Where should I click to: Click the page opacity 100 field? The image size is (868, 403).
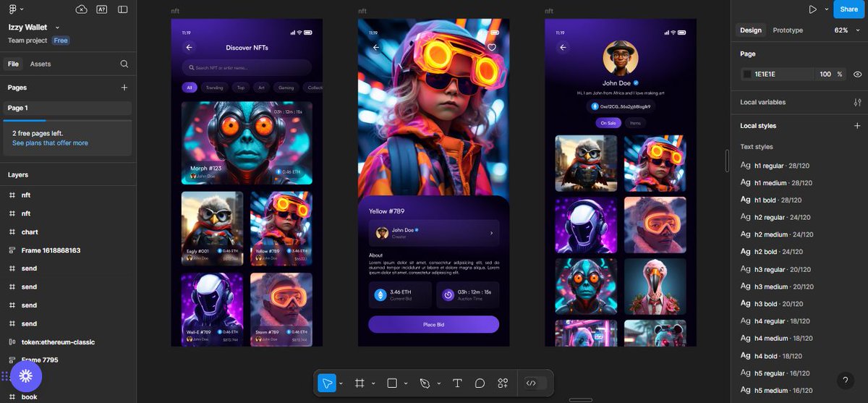click(825, 74)
